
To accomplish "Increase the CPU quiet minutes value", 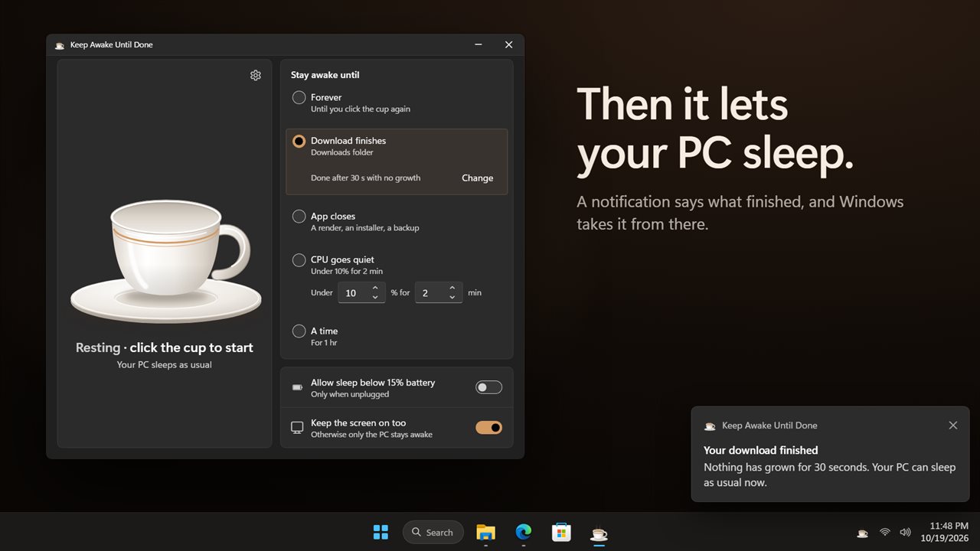I will point(452,288).
